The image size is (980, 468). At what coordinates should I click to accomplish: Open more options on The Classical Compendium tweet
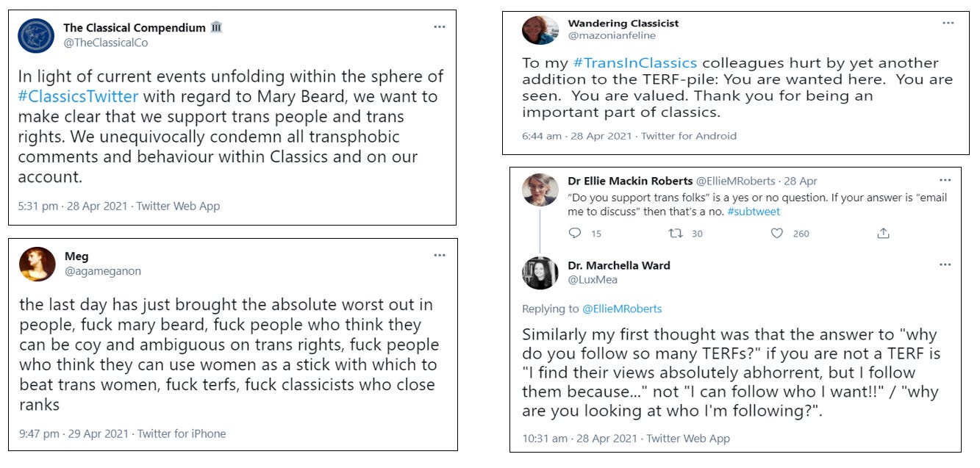pyautogui.click(x=440, y=27)
